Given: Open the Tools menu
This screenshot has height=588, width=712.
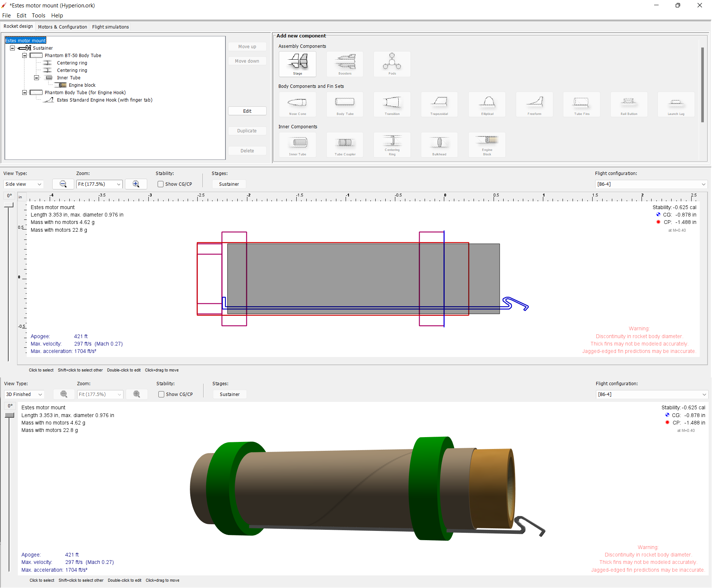Looking at the screenshot, I should click(x=39, y=16).
